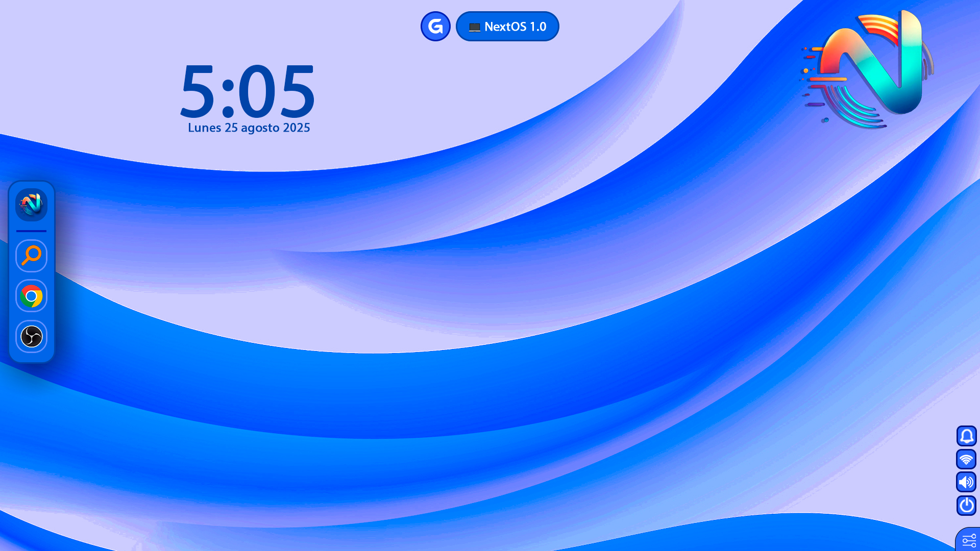This screenshot has width=980, height=551.
Task: Open the NextOS launcher logo in the dock
Action: 31,205
